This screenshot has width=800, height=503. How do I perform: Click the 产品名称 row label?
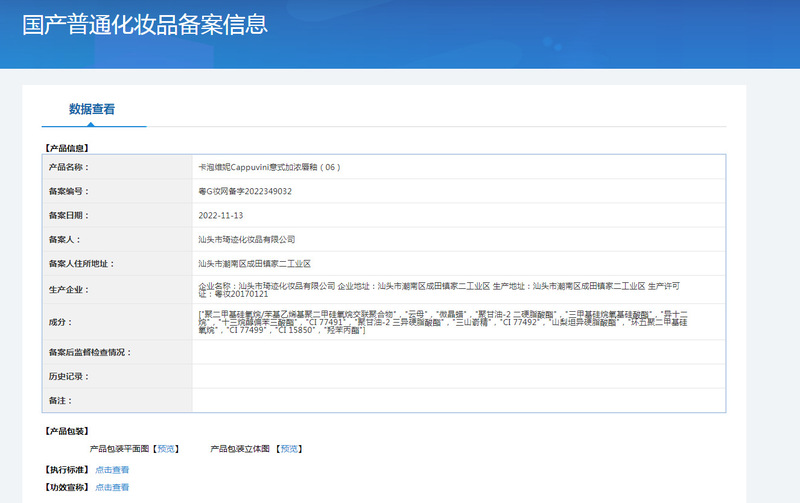click(x=69, y=167)
